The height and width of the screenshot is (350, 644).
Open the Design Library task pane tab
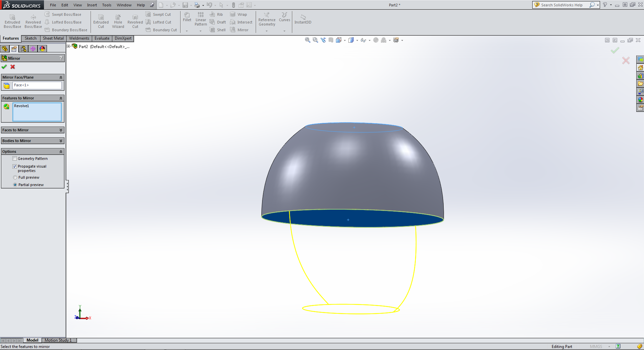pos(640,76)
